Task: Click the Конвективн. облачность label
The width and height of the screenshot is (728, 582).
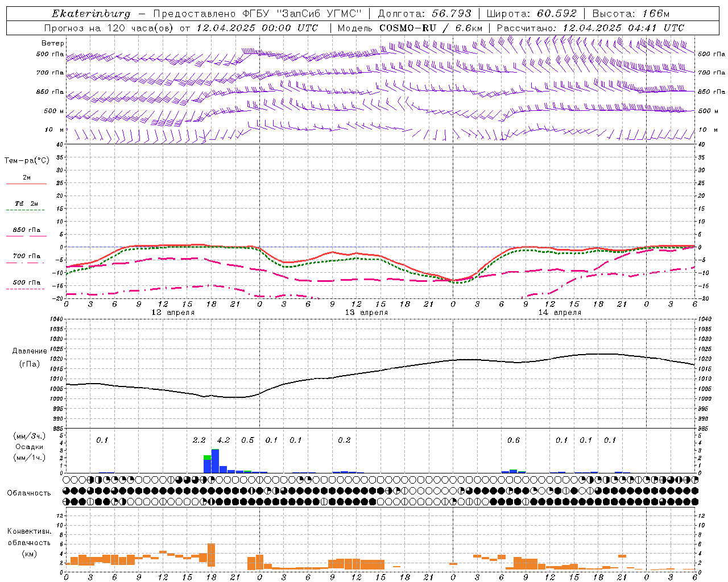Action: [x=29, y=537]
